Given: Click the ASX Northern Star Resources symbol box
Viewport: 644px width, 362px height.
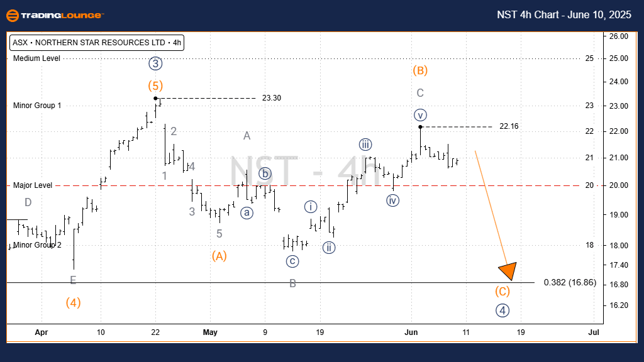Looking at the screenshot, I should click(96, 43).
